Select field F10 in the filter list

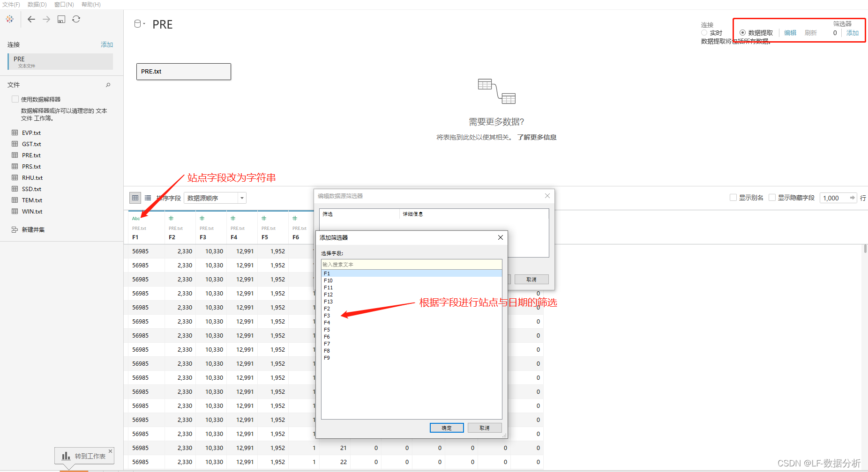tap(412, 280)
